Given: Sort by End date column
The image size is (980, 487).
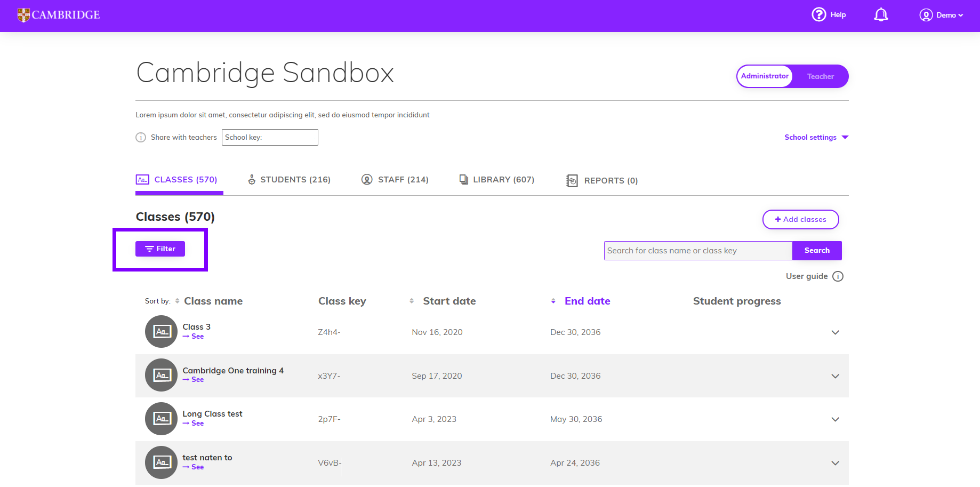Looking at the screenshot, I should [588, 301].
